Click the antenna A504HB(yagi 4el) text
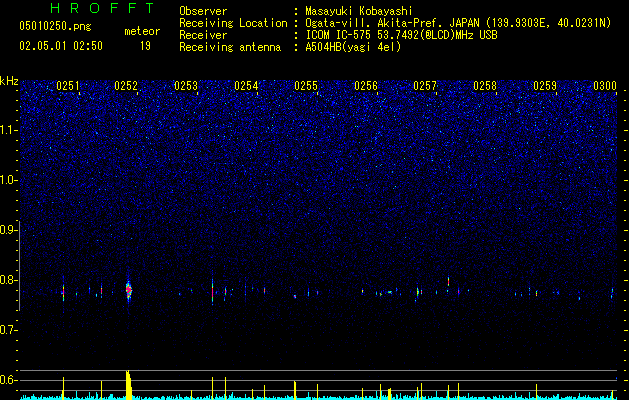Screen dimensions: 629x400 click(353, 47)
